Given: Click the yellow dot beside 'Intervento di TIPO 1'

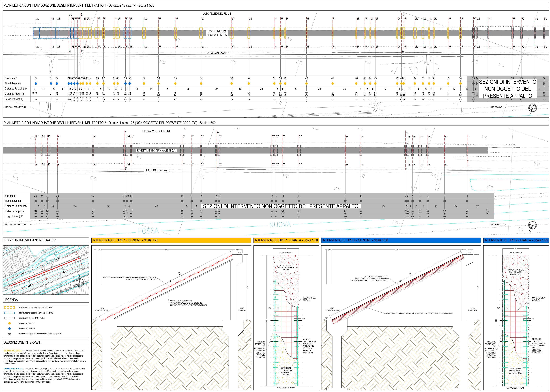Looking at the screenshot, I should coord(9,323).
